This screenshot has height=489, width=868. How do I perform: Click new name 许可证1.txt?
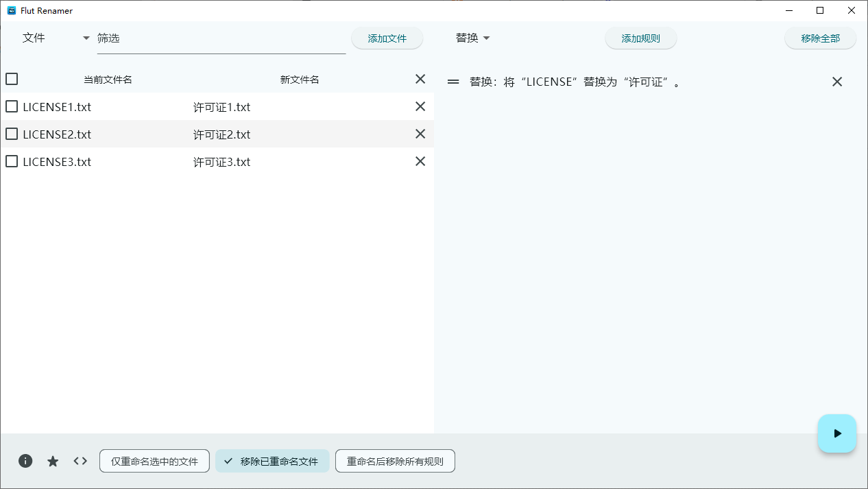pyautogui.click(x=221, y=107)
